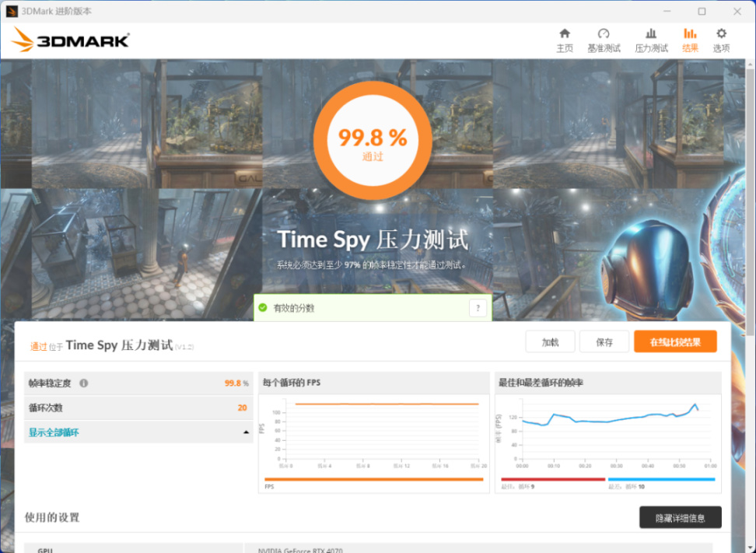
Task: Click the 3DMark title bar app icon
Action: pyautogui.click(x=12, y=11)
